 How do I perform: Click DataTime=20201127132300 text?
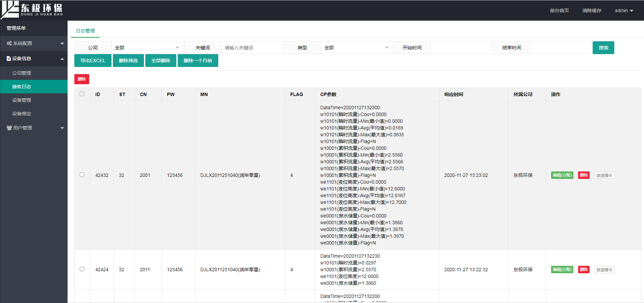(x=350, y=108)
